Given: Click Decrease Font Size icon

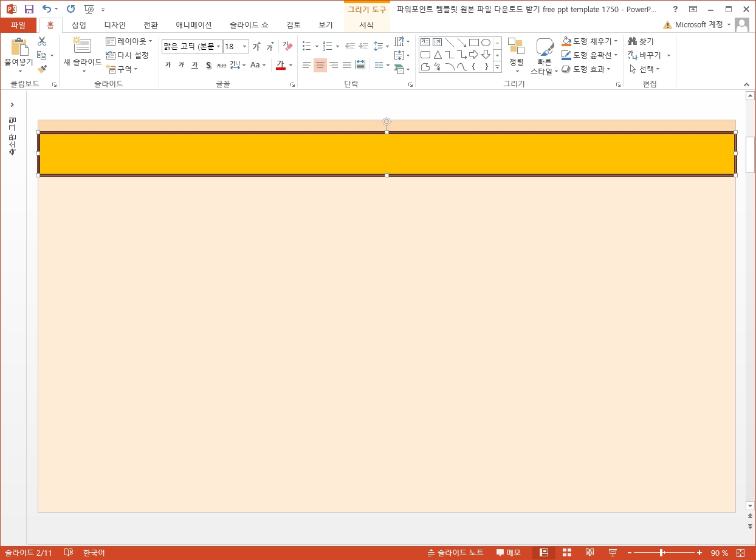Looking at the screenshot, I should [x=269, y=47].
